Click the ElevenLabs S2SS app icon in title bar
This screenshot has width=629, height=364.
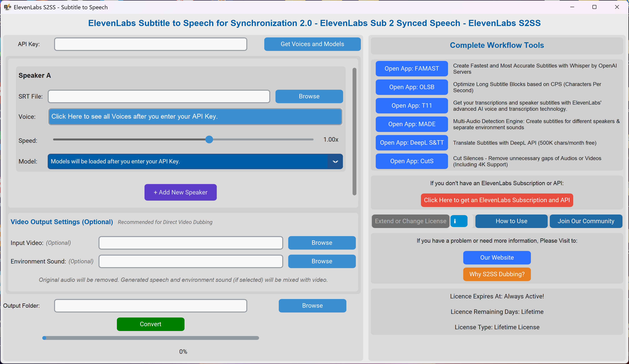(x=8, y=7)
